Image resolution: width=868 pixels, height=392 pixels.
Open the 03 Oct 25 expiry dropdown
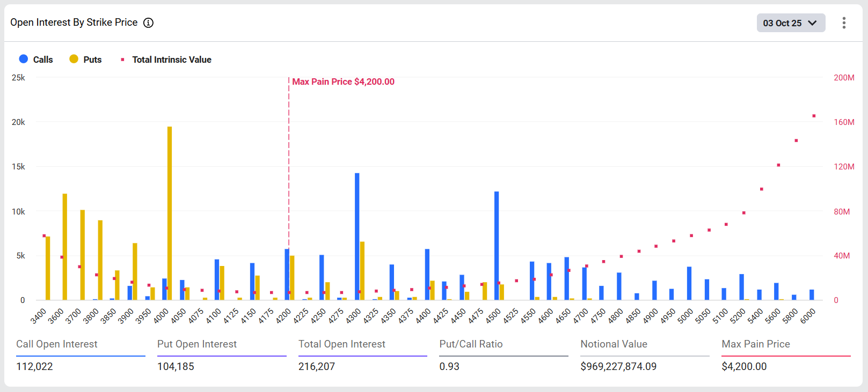point(790,23)
